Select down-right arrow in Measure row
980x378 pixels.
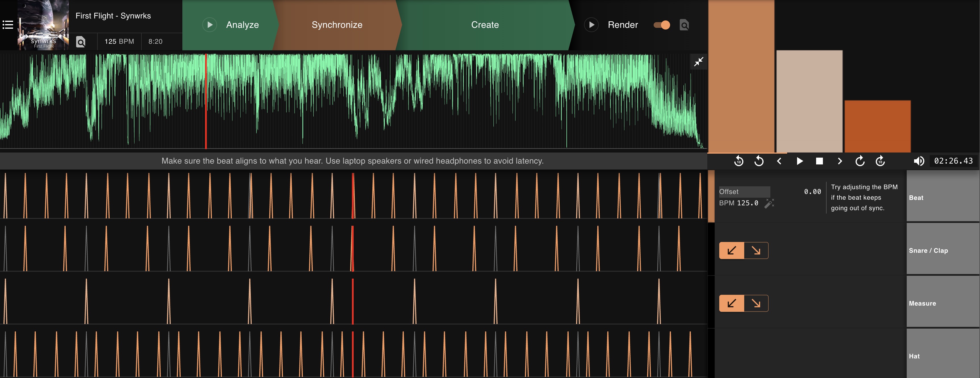tap(756, 304)
